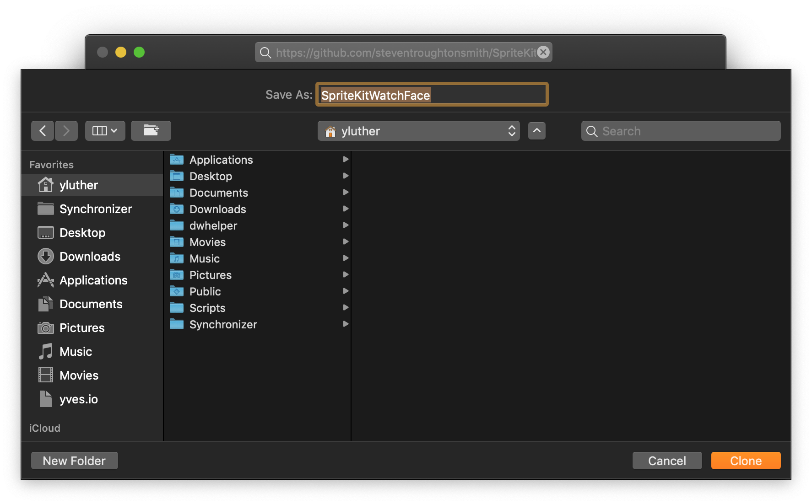Click the Pictures folder icon in file list
This screenshot has height=504, width=812.
[177, 275]
